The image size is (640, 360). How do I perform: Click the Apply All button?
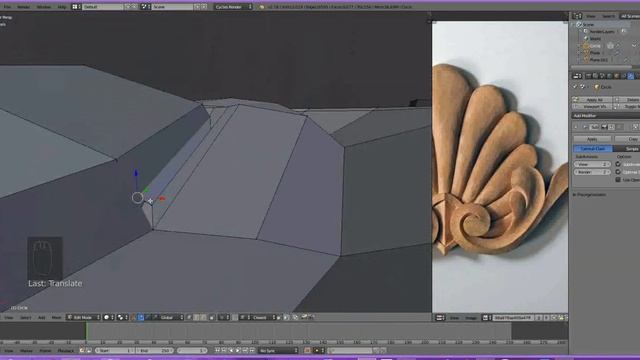[x=592, y=100]
